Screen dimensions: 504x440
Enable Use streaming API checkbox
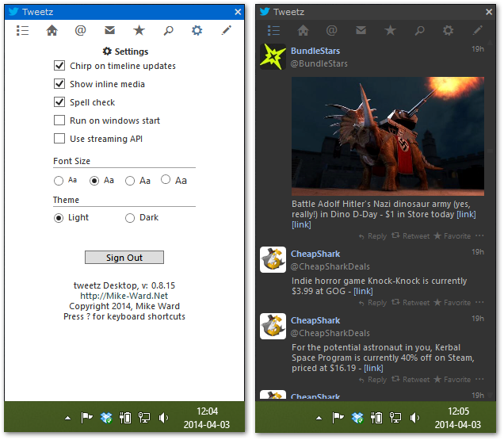[59, 138]
